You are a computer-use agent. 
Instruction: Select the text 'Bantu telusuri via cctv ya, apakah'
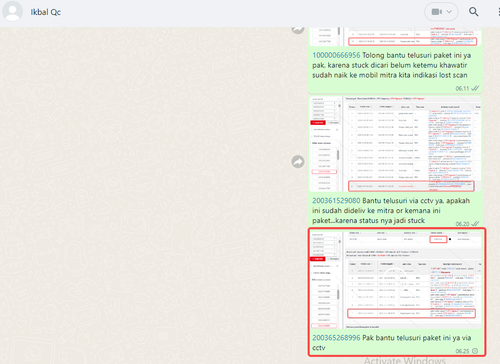tap(416, 201)
